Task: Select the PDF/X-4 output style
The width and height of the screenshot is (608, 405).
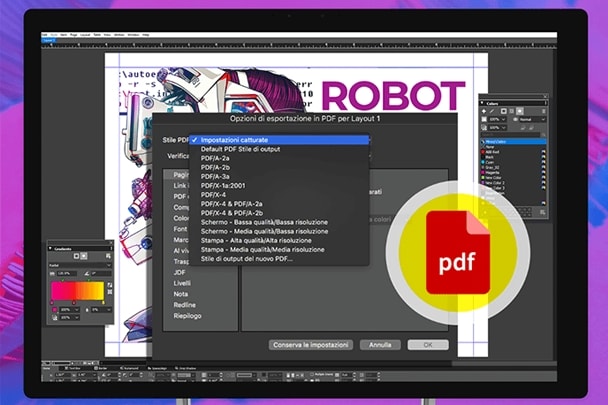Action: tap(280, 195)
